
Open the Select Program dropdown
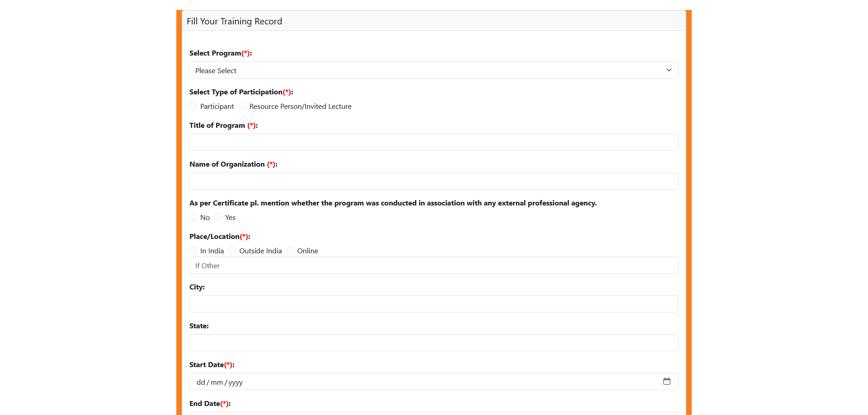pos(434,70)
